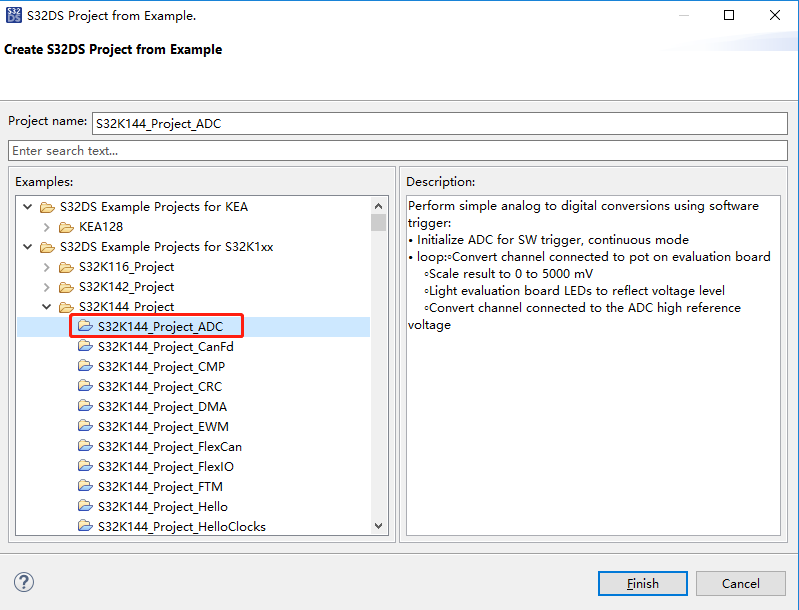Click the KEA128 folder icon
799x610 pixels.
[66, 227]
